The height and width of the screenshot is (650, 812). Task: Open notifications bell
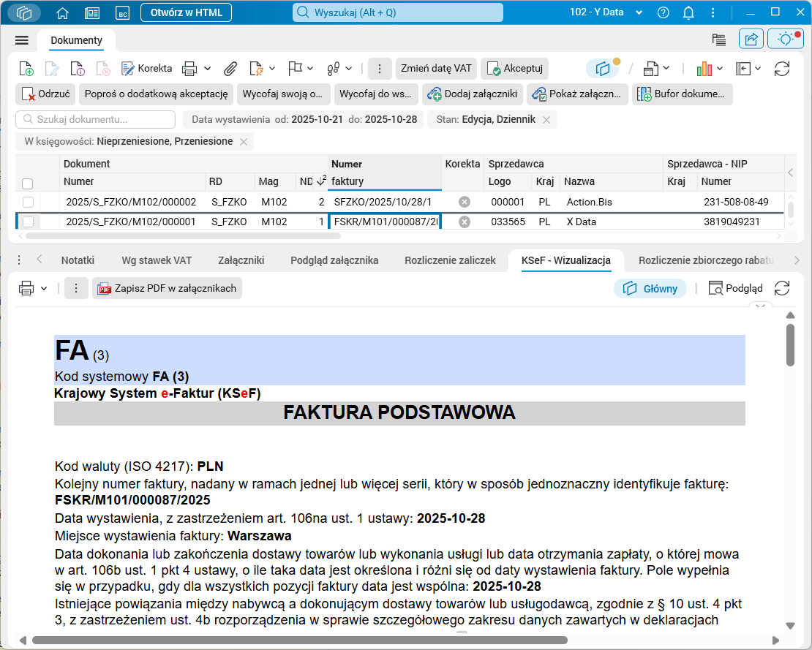(688, 13)
